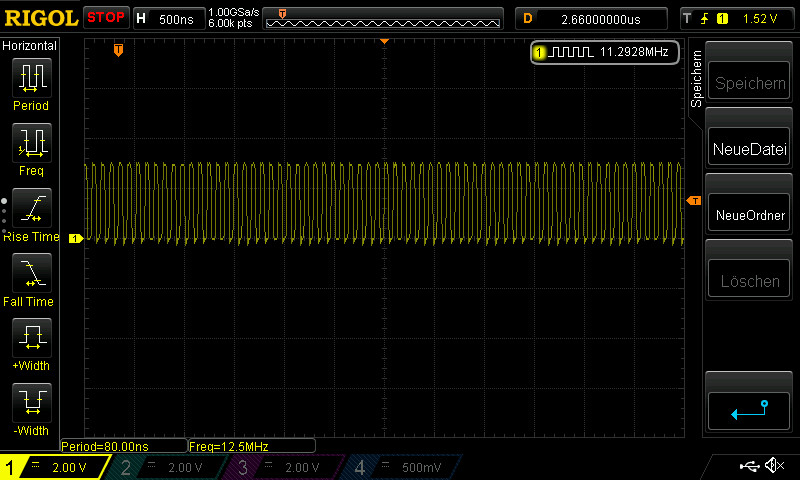
Task: Select the +Width measurement icon
Action: (32, 337)
